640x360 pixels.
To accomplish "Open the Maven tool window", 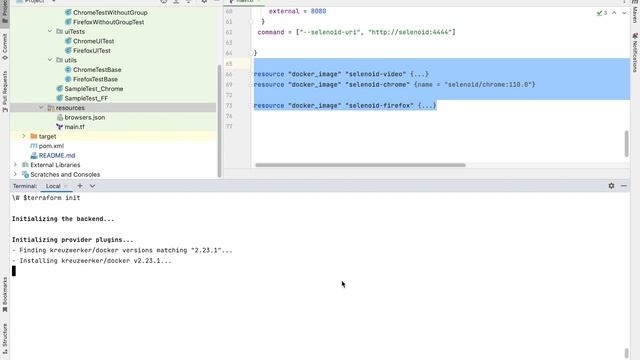I will click(x=635, y=12).
